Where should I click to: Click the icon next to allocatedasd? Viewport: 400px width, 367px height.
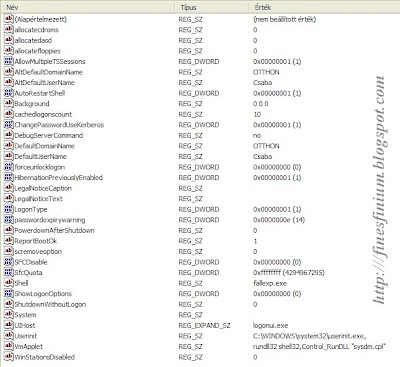(x=8, y=40)
